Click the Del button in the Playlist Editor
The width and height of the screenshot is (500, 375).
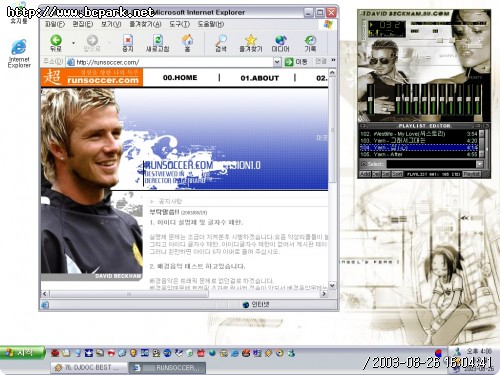tap(376, 174)
